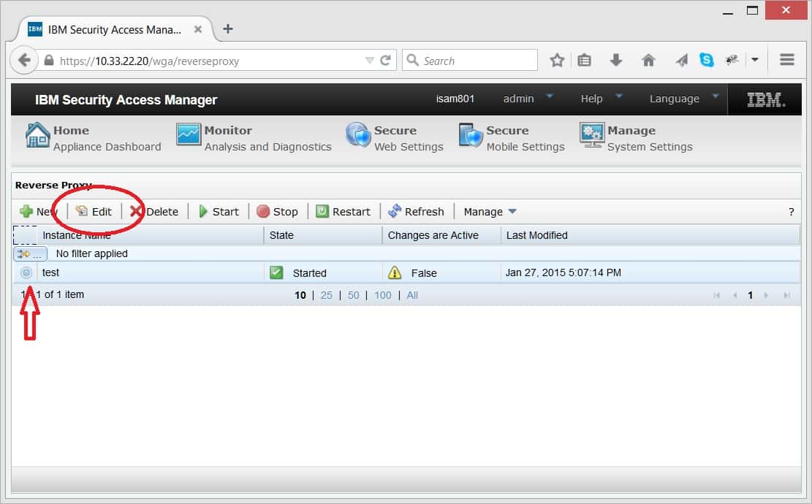This screenshot has height=504, width=812.
Task: Switch to the IBM Security Access Manager tab
Action: pos(113,29)
